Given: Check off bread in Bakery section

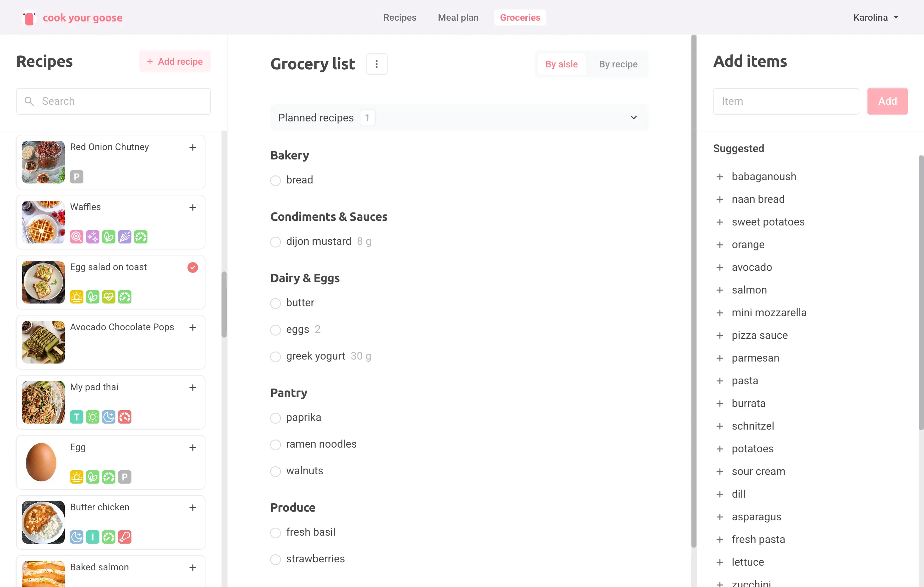Looking at the screenshot, I should (x=275, y=180).
